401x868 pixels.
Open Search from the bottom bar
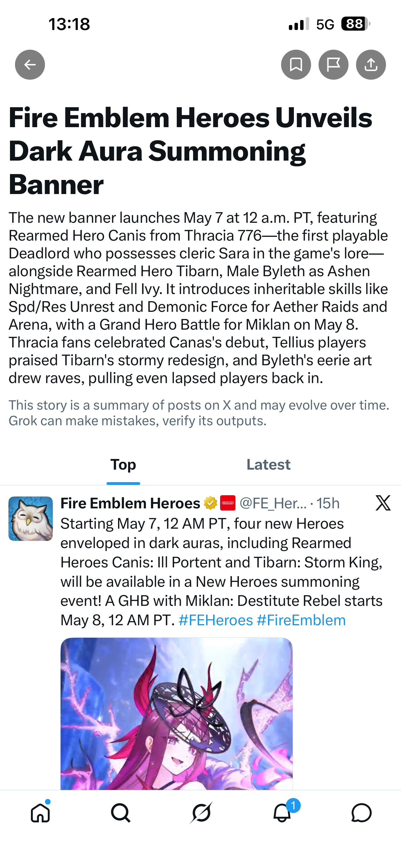pyautogui.click(x=121, y=813)
